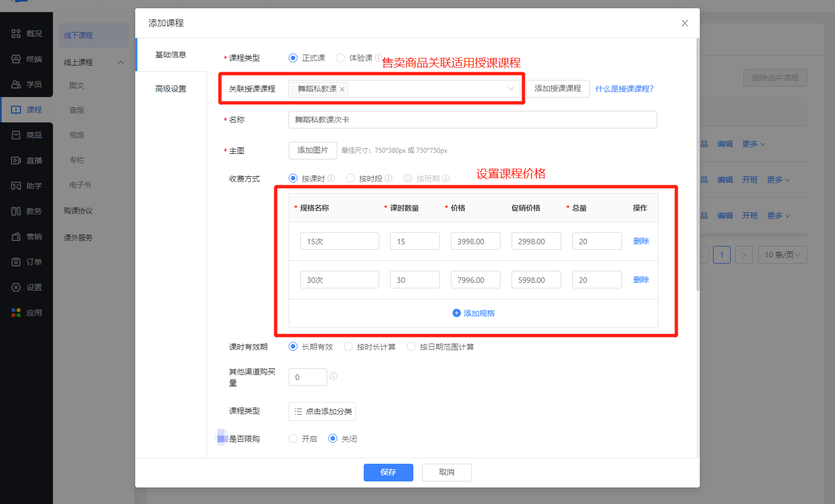835x504 pixels.
Task: Click the dialog's vertical scrollbar
Action: click(x=698, y=164)
